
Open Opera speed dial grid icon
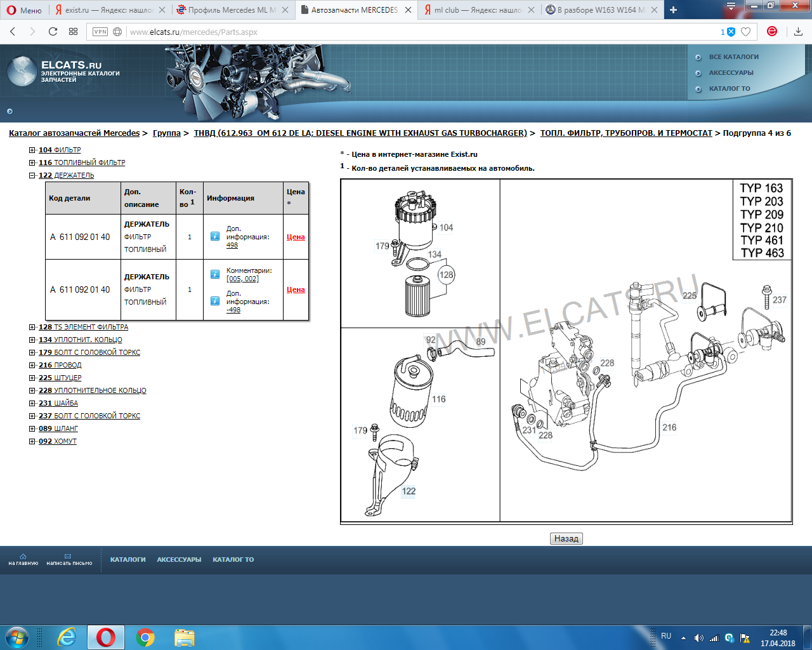73,32
